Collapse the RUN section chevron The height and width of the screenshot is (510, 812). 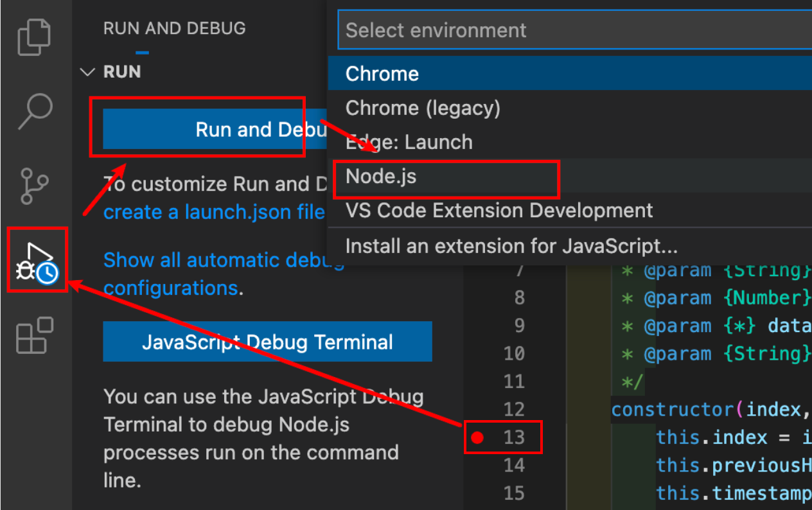[x=87, y=72]
